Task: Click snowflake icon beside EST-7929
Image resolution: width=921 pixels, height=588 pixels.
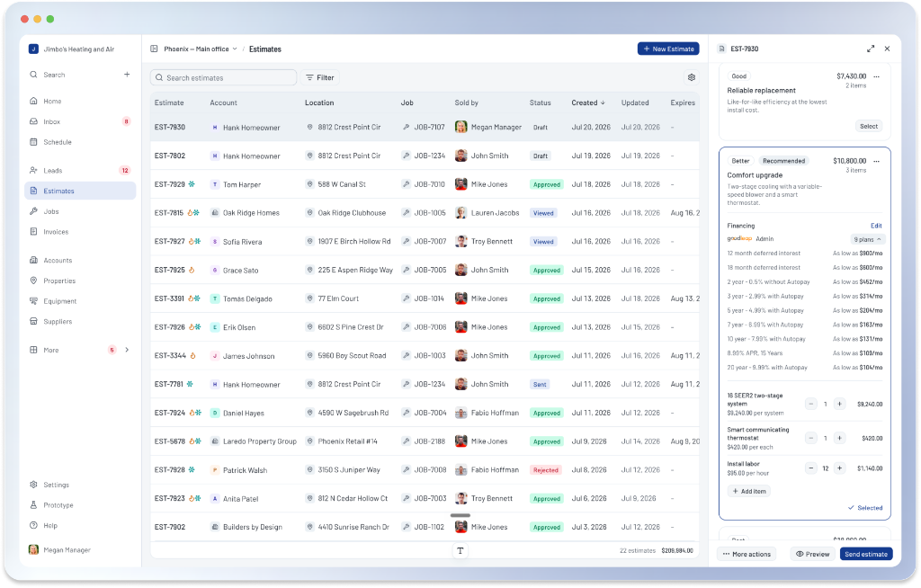Action: [192, 184]
